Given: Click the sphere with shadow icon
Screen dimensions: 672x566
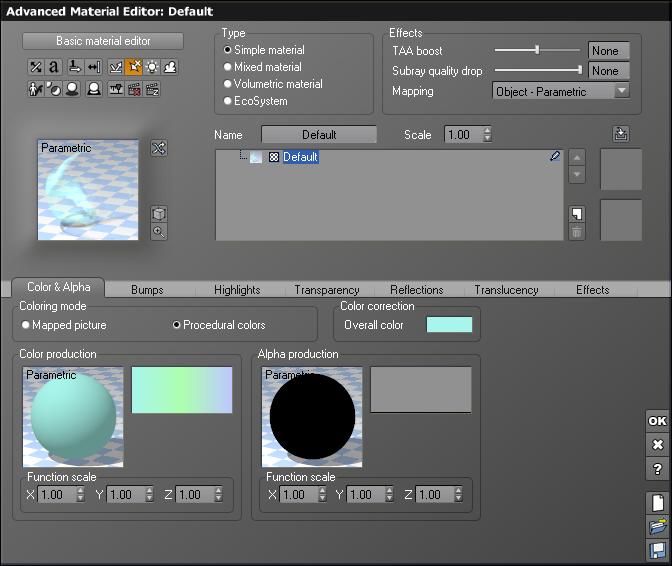Looking at the screenshot, I should (72, 89).
